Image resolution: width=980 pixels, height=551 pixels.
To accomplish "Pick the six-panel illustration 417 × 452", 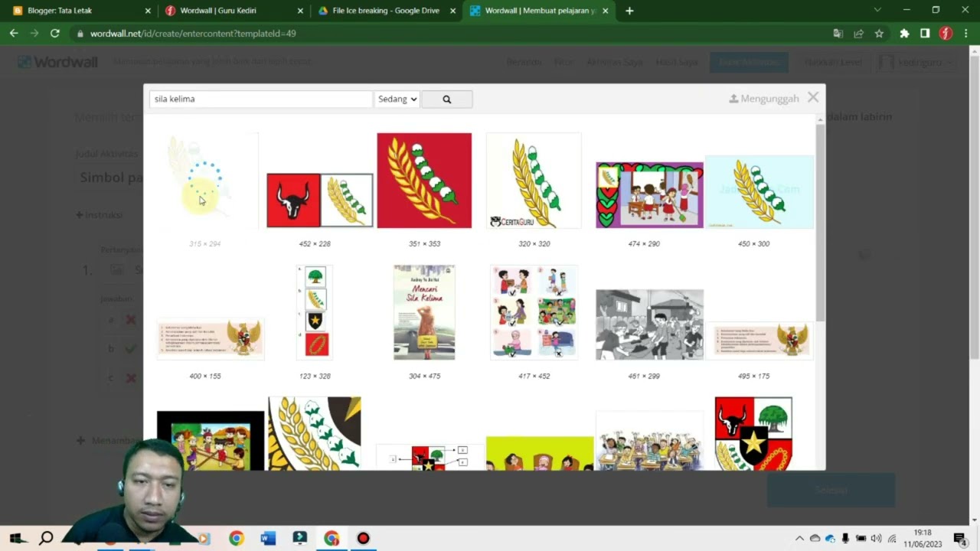I will (x=534, y=312).
